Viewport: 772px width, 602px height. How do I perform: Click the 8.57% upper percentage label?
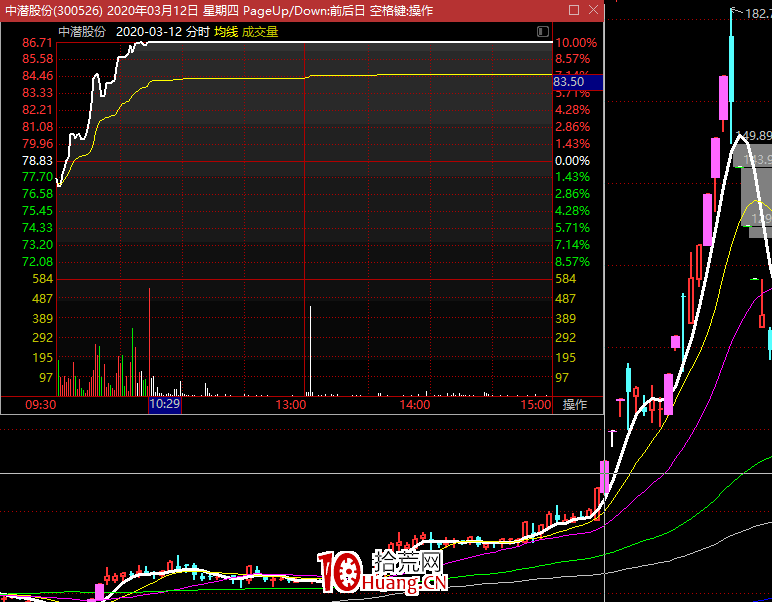(x=573, y=59)
